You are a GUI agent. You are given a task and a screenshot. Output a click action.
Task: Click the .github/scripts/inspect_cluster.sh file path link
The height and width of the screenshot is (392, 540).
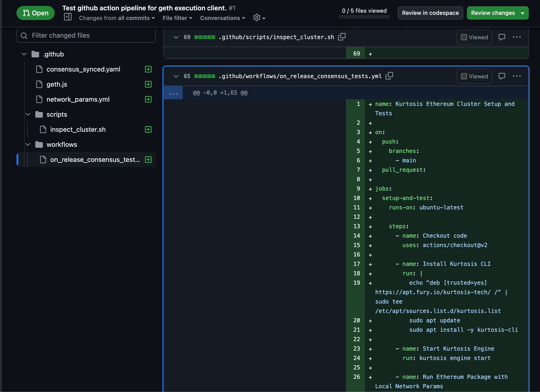coord(276,37)
